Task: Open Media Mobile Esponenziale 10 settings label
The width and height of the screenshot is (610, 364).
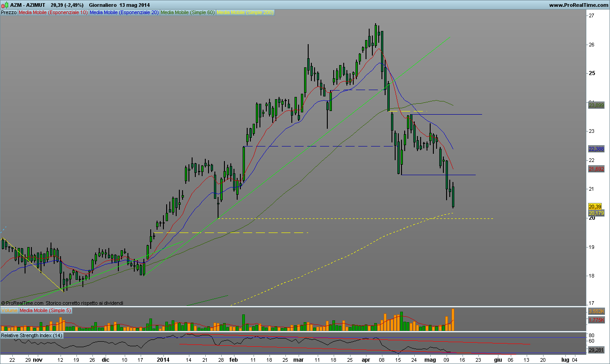Action: click(x=53, y=13)
